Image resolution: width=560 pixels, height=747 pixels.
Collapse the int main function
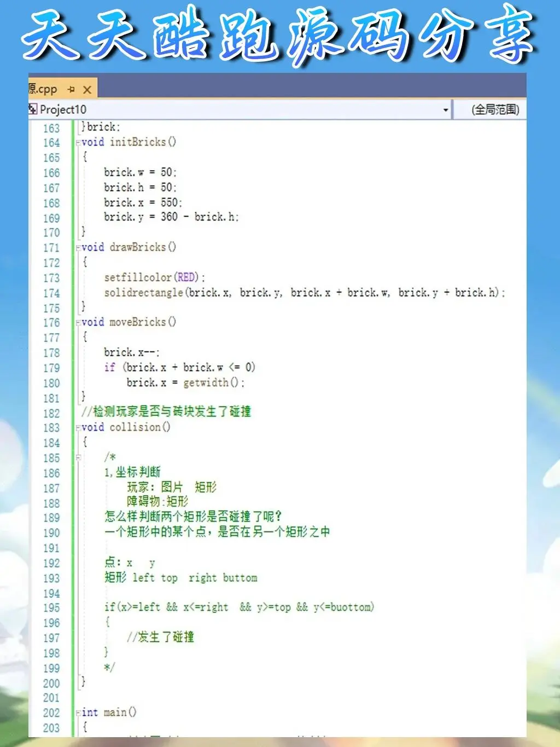(x=78, y=713)
